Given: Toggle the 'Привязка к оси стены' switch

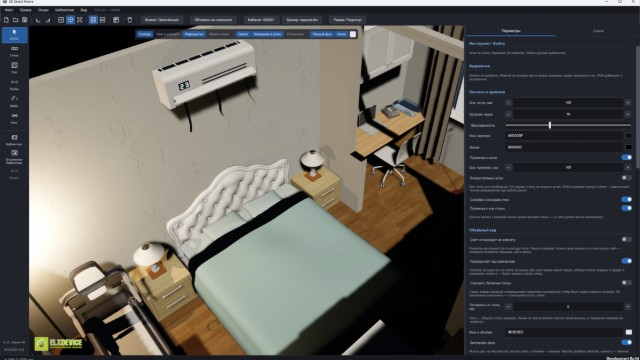Looking at the screenshot, I should [x=626, y=208].
